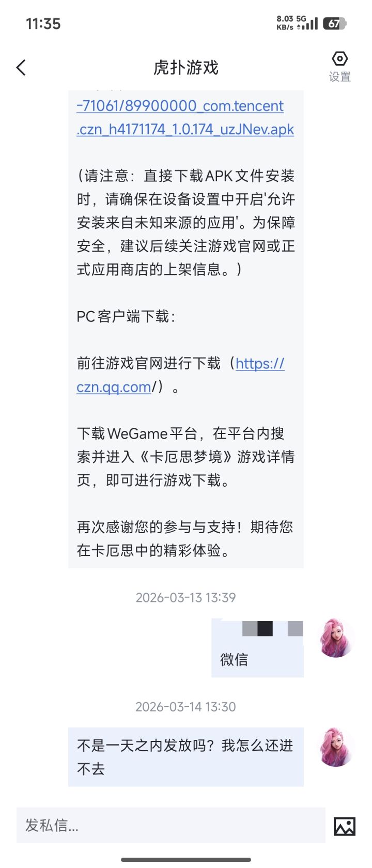The width and height of the screenshot is (372, 868).
Task: Tap the bottom home gesture bar
Action: (x=186, y=860)
